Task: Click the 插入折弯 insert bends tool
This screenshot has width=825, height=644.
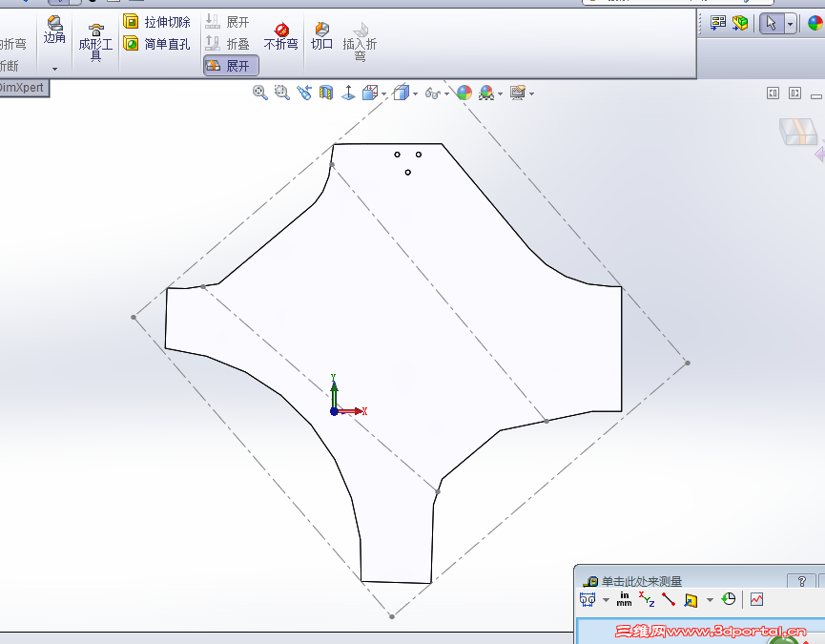Action: pyautogui.click(x=360, y=42)
